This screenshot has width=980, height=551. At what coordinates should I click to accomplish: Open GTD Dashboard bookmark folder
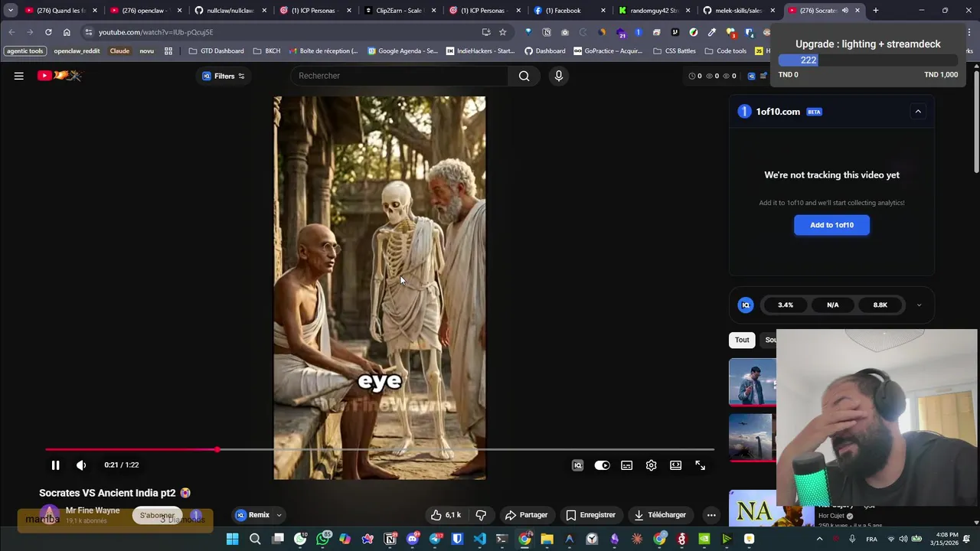pos(216,51)
